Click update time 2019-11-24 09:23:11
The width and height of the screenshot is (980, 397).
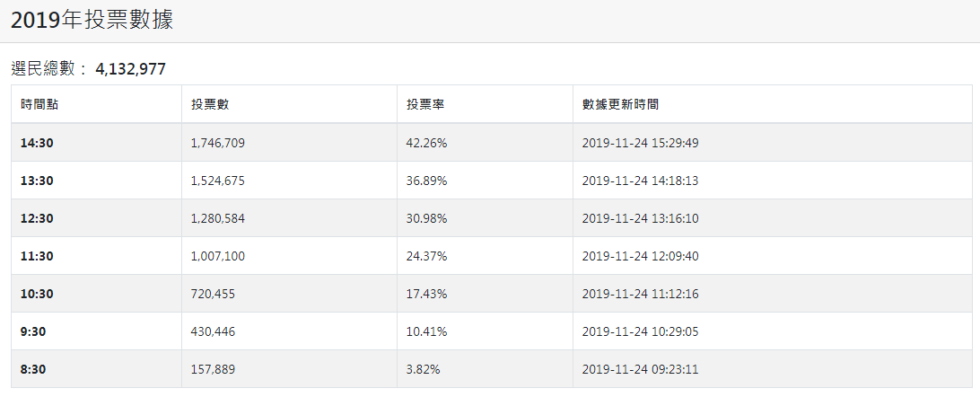pyautogui.click(x=640, y=369)
